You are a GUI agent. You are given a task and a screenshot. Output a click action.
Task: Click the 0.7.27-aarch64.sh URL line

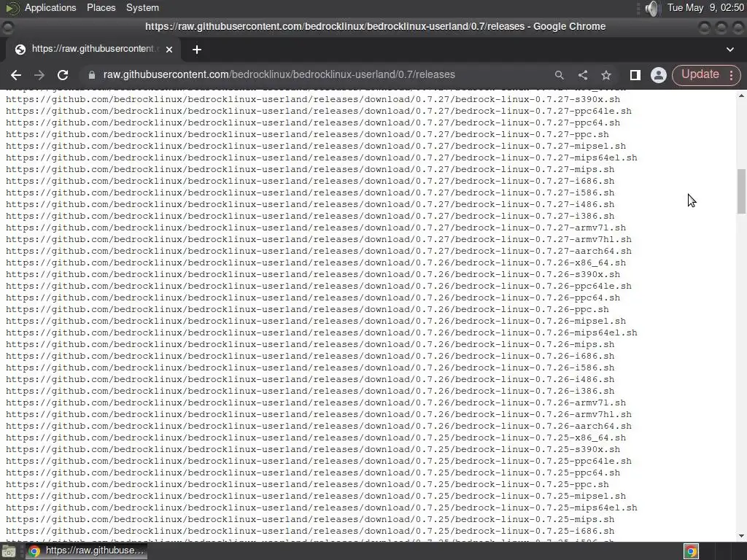(x=319, y=251)
